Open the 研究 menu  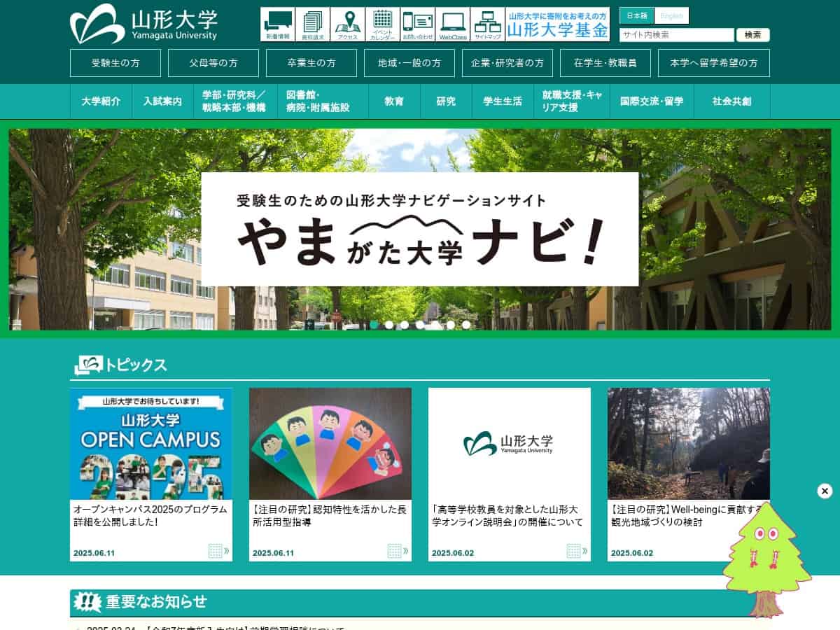pos(446,101)
